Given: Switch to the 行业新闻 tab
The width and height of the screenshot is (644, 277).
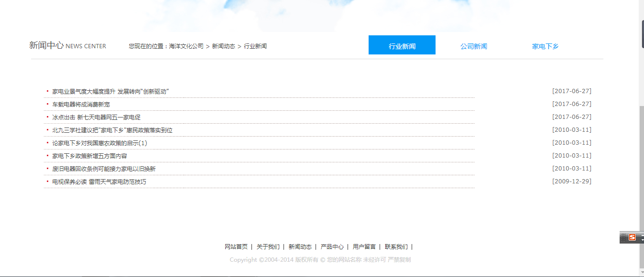Looking at the screenshot, I should tap(402, 46).
